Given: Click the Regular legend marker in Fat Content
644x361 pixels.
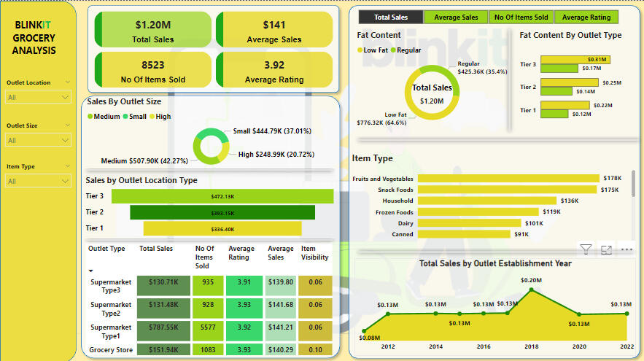Looking at the screenshot, I should tap(392, 50).
